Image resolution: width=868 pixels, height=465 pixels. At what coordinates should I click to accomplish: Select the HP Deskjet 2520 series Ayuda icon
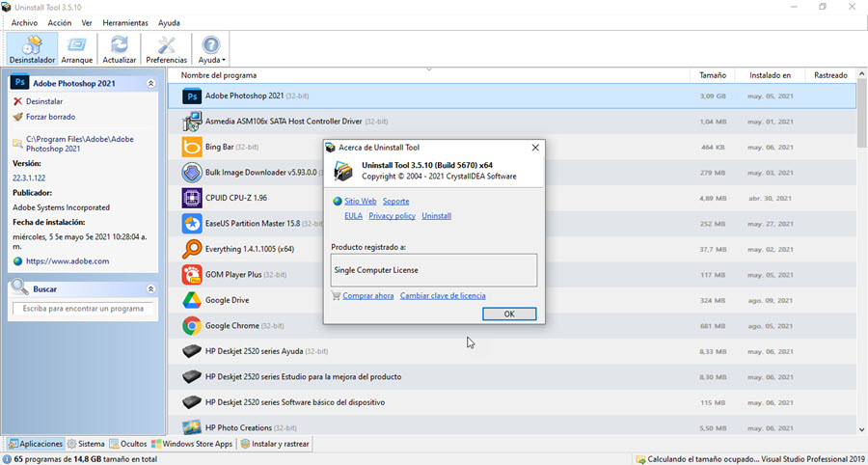[x=192, y=351]
